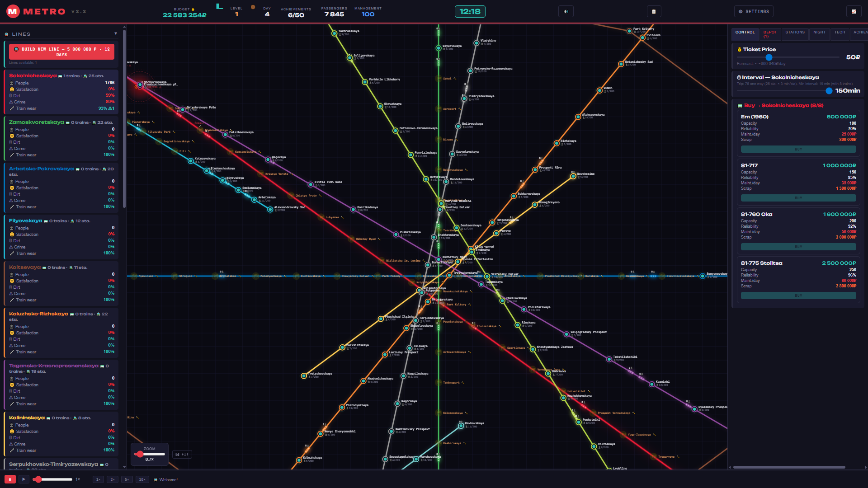
Task: Set game speed to 5×
Action: click(127, 479)
